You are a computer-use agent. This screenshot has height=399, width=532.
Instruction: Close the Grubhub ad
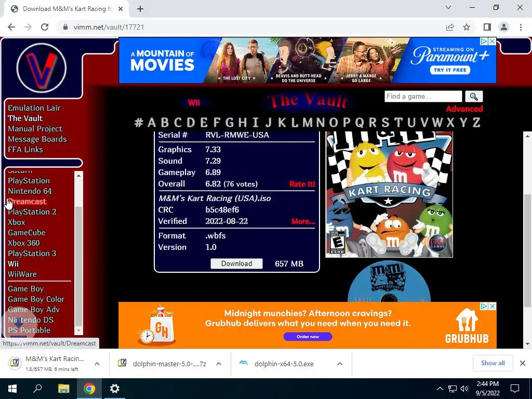click(493, 306)
